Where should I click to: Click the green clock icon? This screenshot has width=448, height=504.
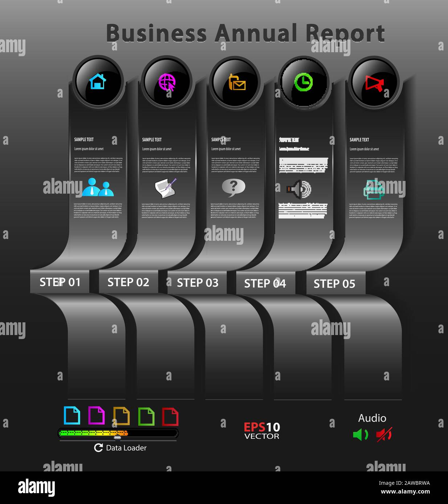303,82
